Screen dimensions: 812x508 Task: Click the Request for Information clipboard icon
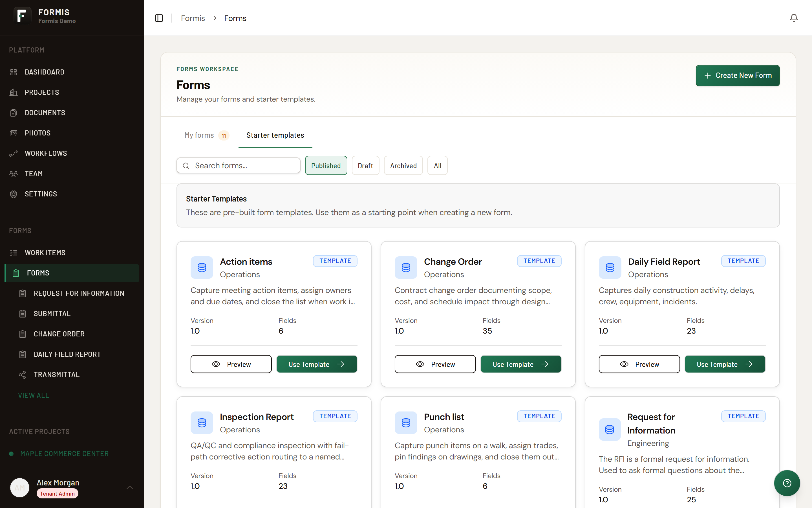23,293
